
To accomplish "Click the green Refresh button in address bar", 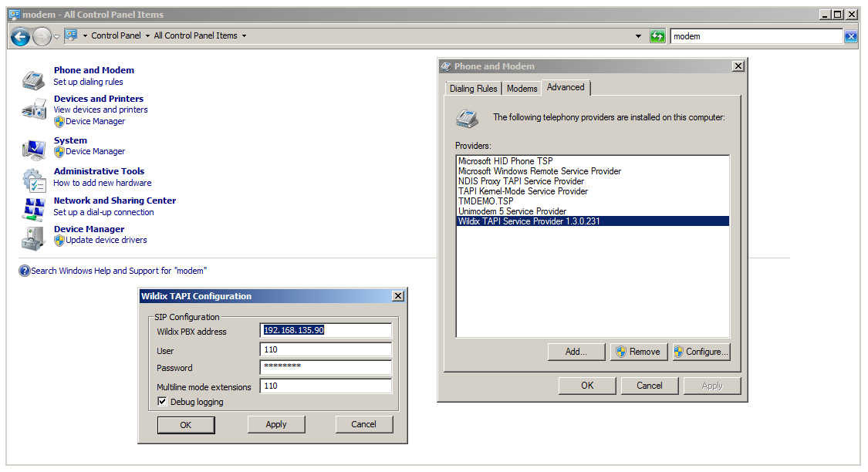I will (x=657, y=36).
